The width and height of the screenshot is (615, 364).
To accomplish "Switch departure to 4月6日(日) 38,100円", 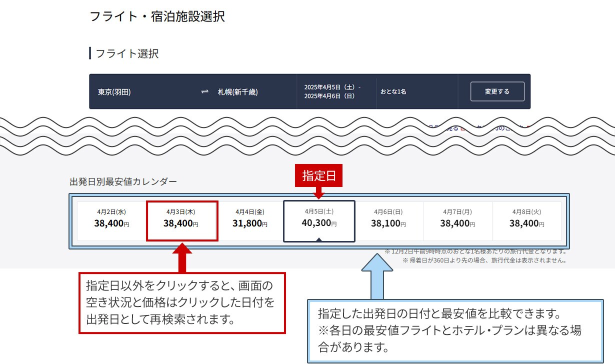I will (x=388, y=221).
